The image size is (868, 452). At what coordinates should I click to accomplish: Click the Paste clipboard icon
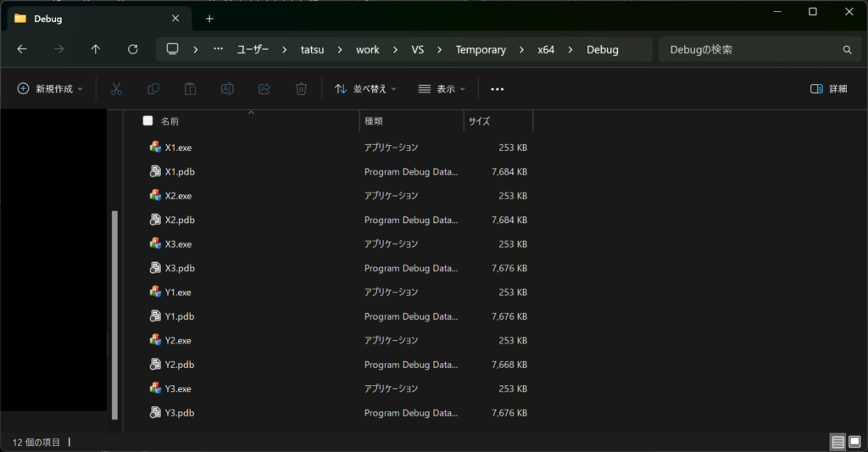[191, 88]
